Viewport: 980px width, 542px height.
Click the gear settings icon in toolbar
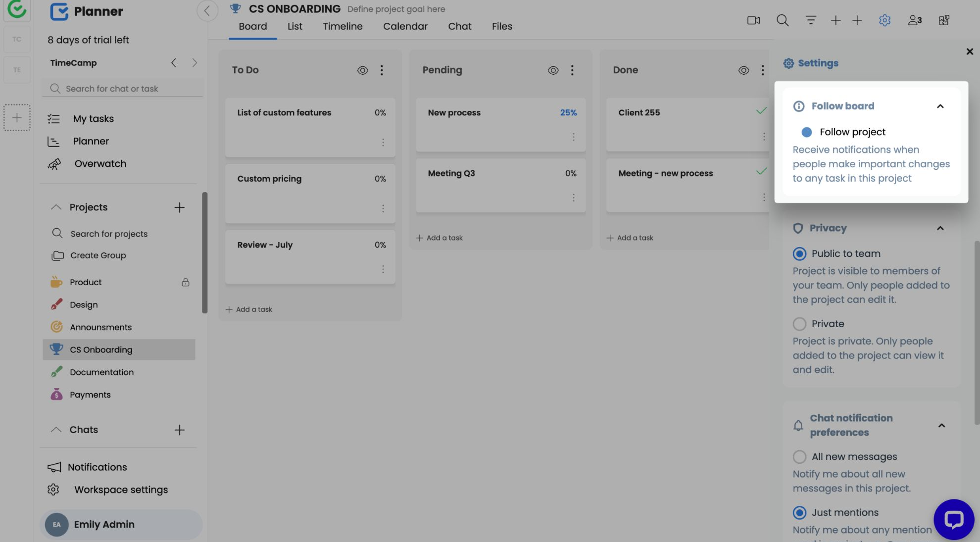[x=884, y=20]
